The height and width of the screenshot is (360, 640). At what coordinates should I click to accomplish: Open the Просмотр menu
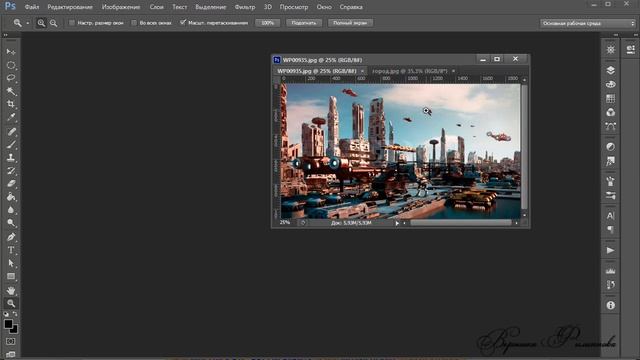pos(294,7)
